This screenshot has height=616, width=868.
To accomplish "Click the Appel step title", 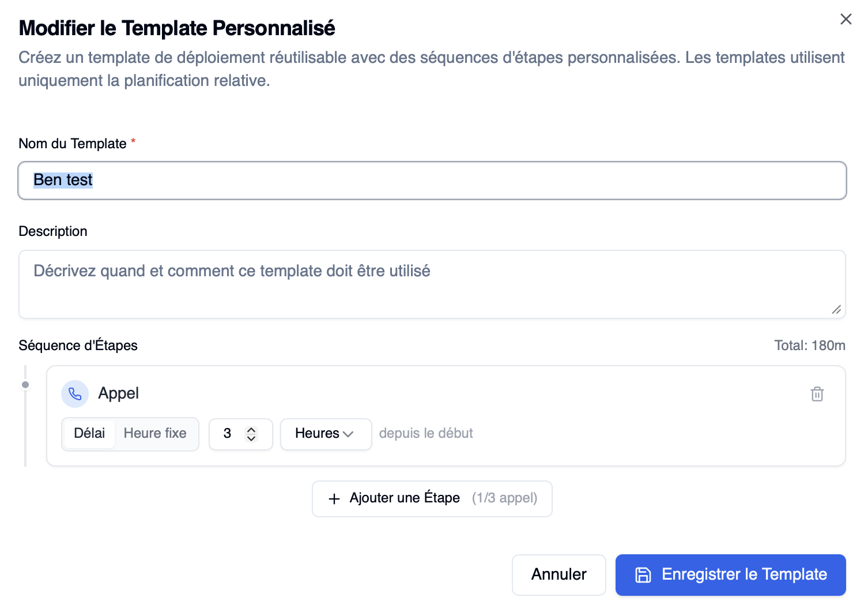I will tap(118, 393).
